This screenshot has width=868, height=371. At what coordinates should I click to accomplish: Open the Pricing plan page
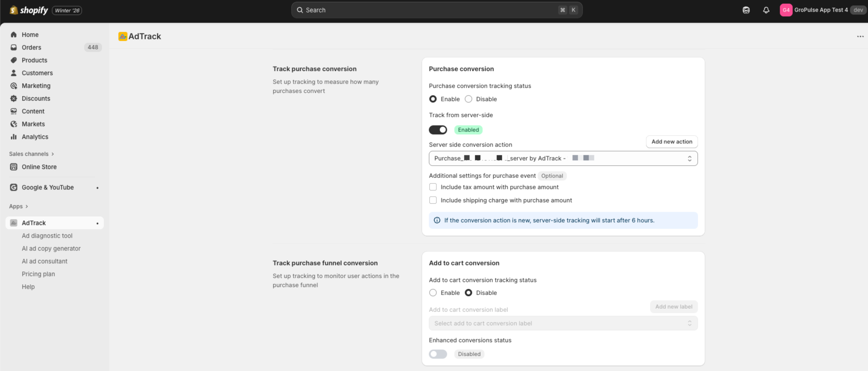click(38, 274)
